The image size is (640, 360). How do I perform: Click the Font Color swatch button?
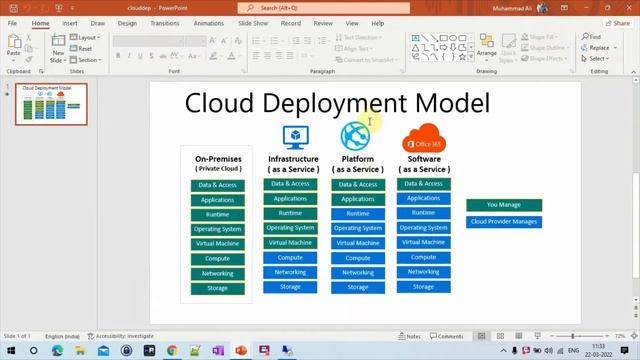[x=231, y=56]
